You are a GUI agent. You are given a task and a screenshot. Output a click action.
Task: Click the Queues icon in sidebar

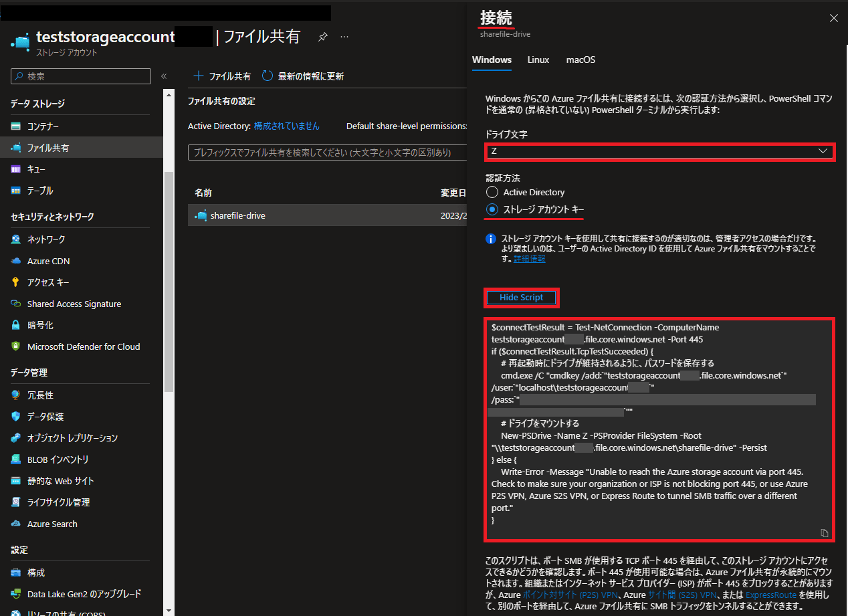16,169
